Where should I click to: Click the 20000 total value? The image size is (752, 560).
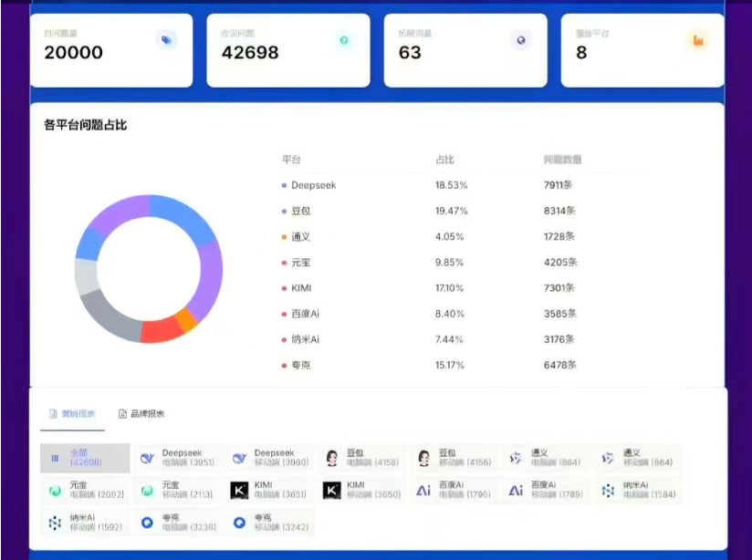coord(73,52)
